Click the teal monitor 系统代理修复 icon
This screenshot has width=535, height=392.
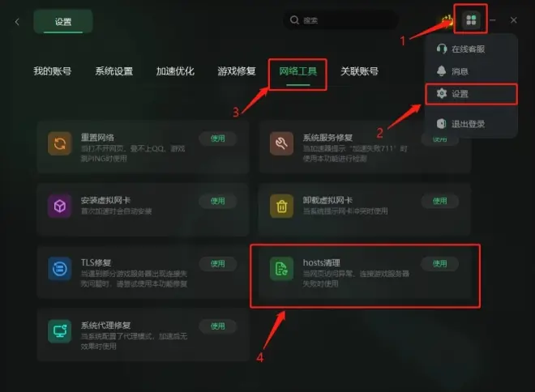[60, 331]
